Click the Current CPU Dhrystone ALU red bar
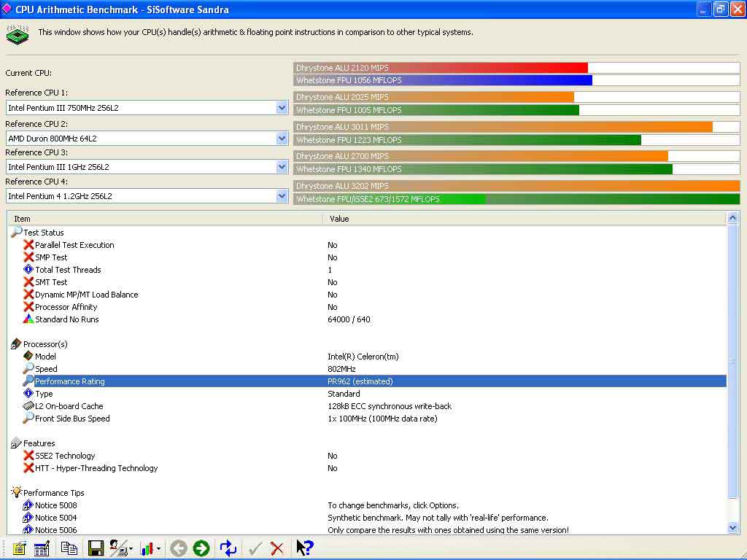747x560 pixels. coord(441,68)
